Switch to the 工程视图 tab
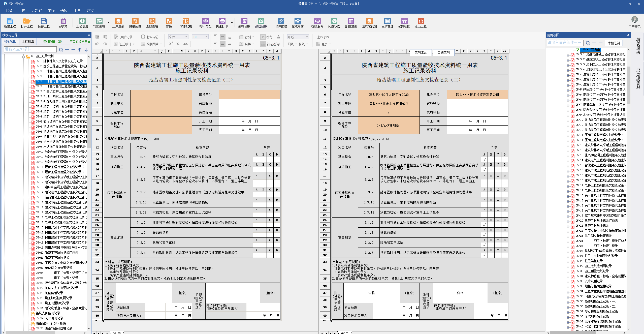Screen dimensions: 644x334 tap(28, 41)
